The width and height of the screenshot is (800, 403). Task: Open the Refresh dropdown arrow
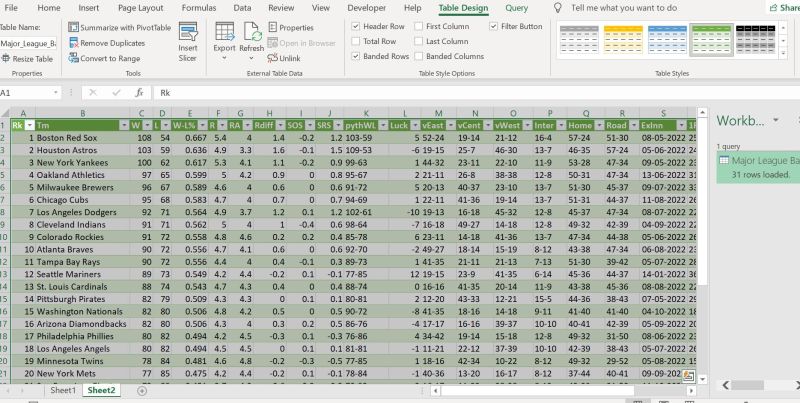click(252, 58)
